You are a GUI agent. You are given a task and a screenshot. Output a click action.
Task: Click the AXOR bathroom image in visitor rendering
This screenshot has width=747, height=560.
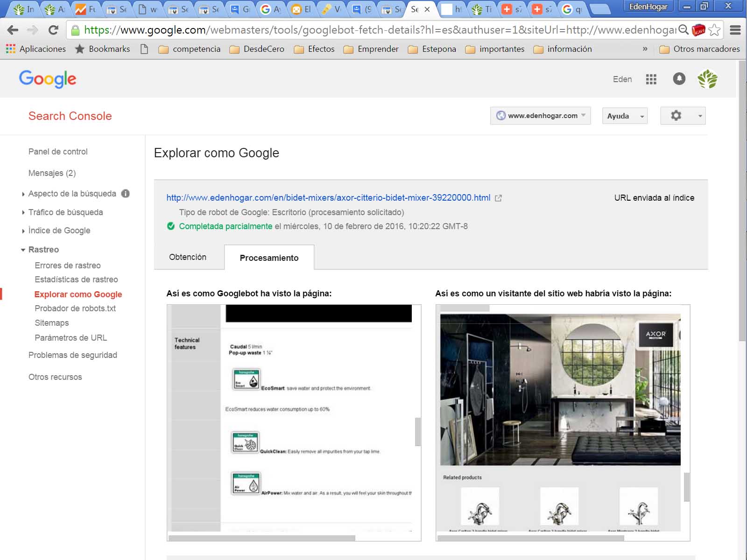click(560, 390)
